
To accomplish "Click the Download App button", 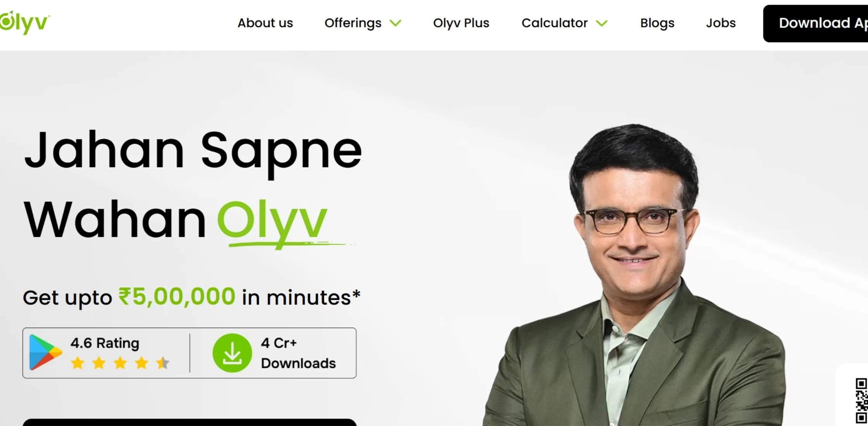I will 816,23.
